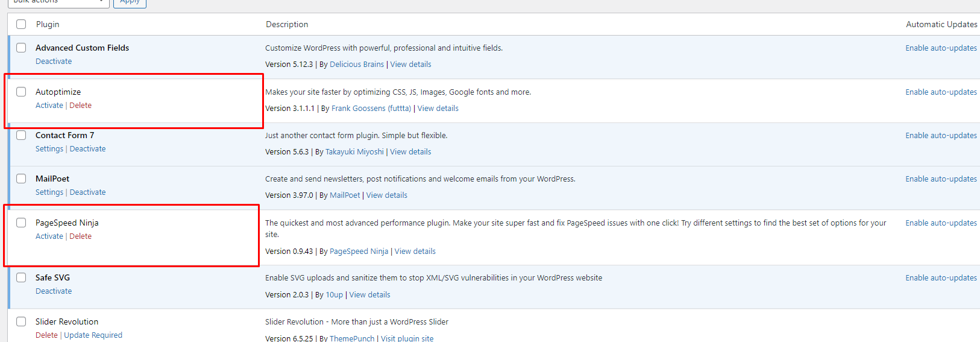
Task: Enable auto-updates for Contact Form 7
Action: [941, 136]
